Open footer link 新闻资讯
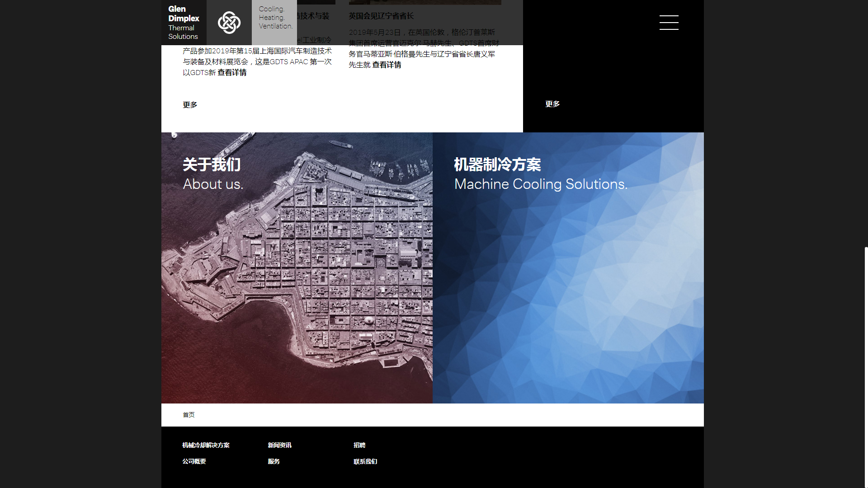This screenshot has width=868, height=488. pos(279,445)
